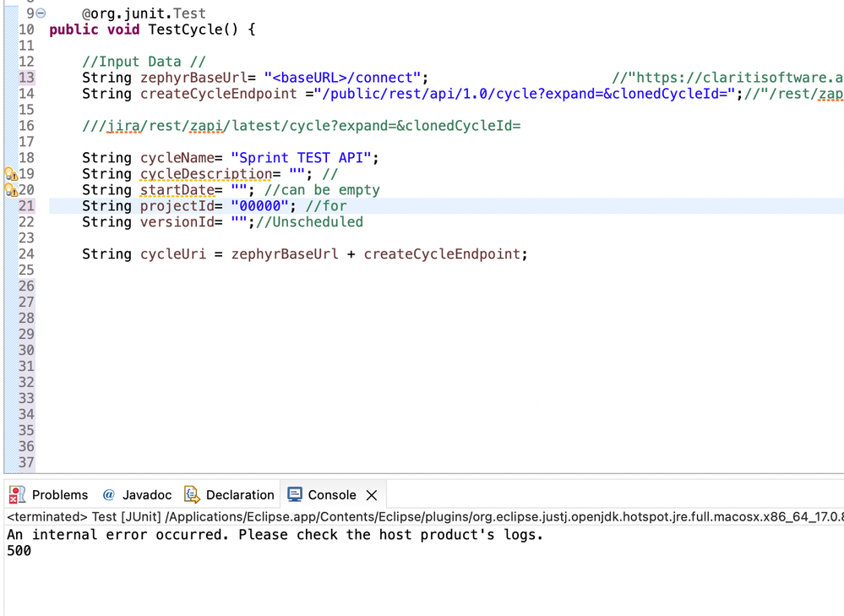Click the //can be empty comment

[322, 190]
